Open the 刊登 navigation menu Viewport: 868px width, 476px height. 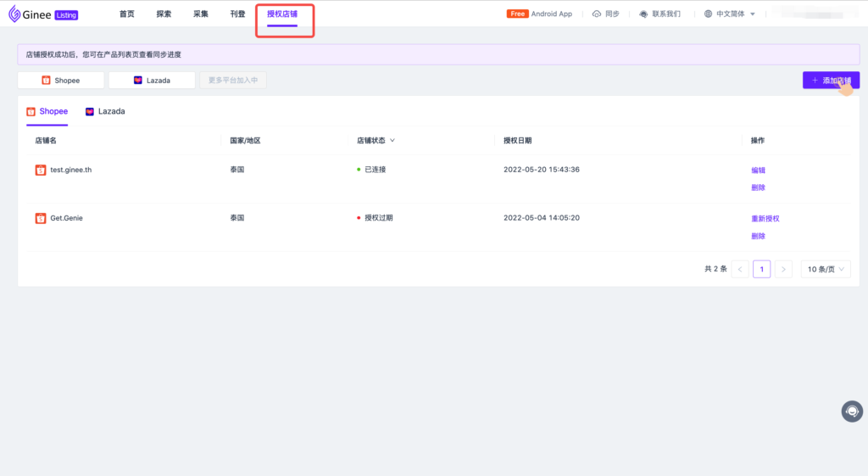tap(237, 14)
